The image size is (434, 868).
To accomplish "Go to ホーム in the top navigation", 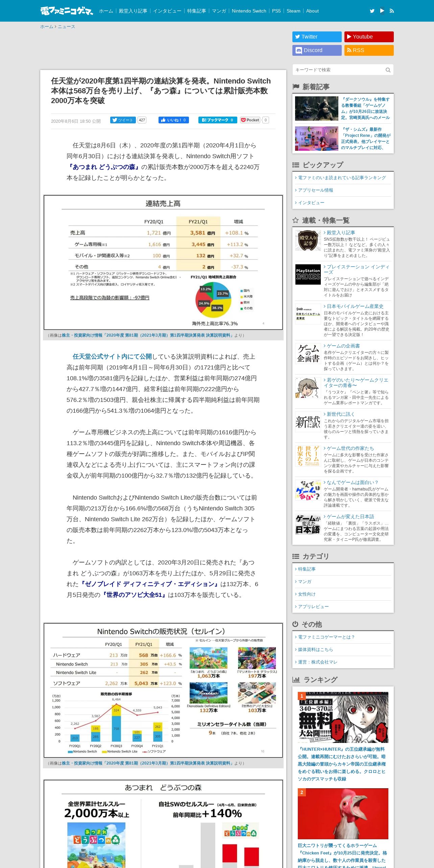I will (106, 11).
